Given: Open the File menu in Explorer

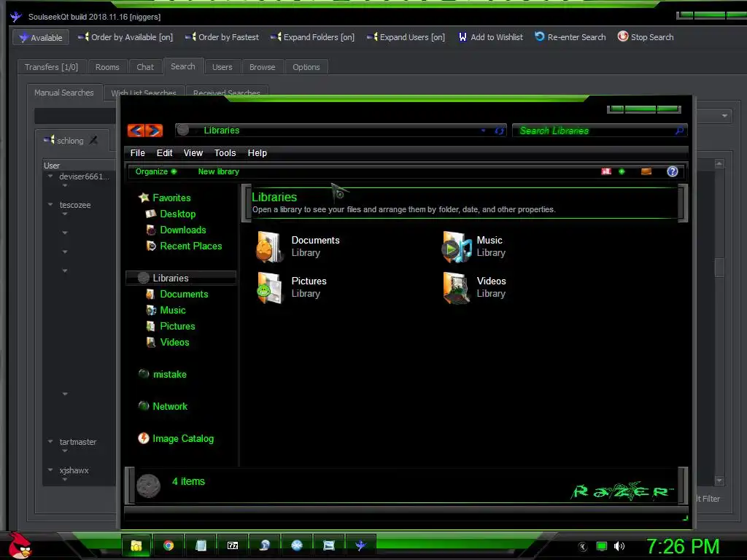Looking at the screenshot, I should [x=138, y=153].
